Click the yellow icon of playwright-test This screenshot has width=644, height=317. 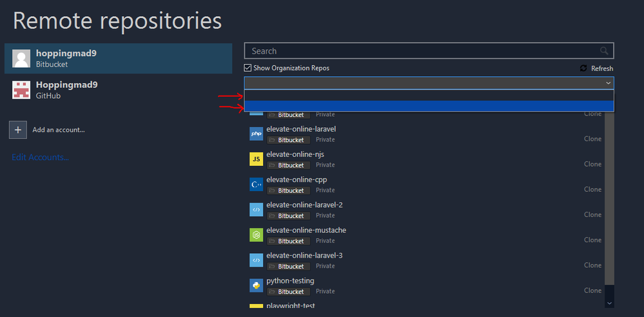tap(257, 306)
